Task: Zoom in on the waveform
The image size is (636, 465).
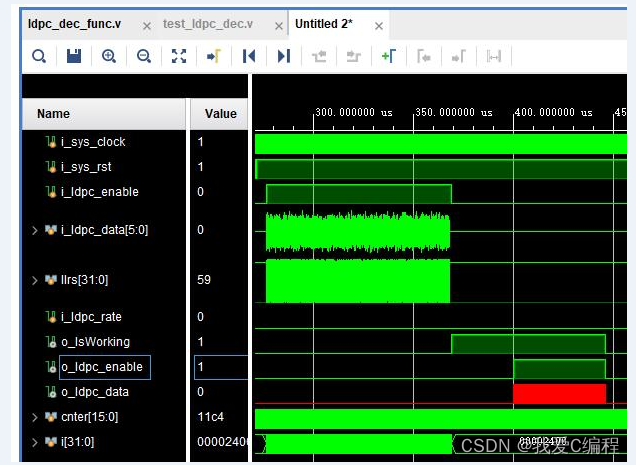Action: [x=109, y=56]
